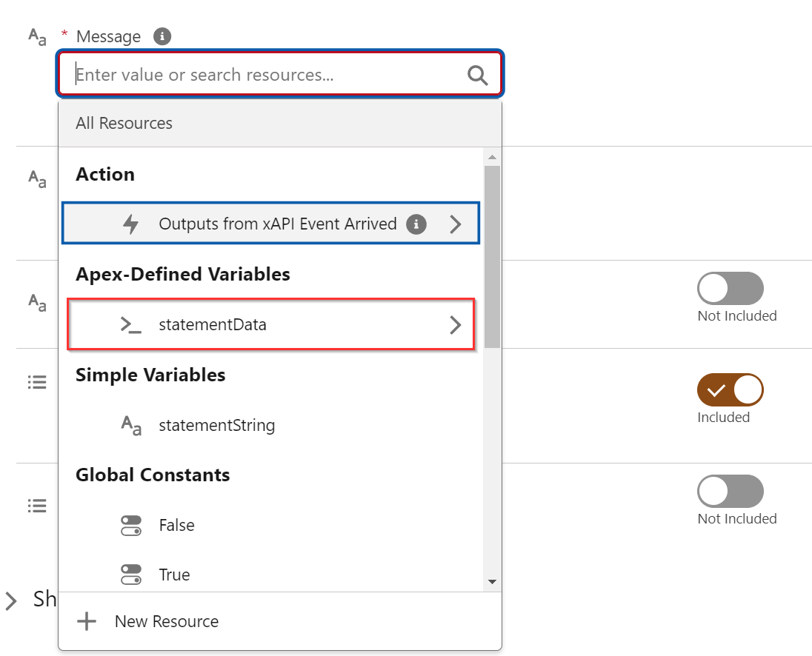Disable the brown Included toggle
Screen dimensions: 812x656
pyautogui.click(x=730, y=390)
